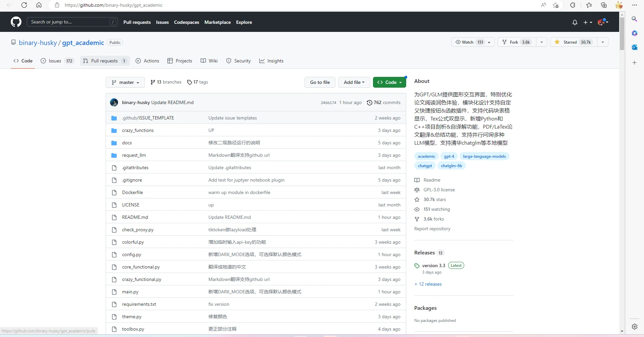Image resolution: width=644 pixels, height=337 pixels.
Task: Open Outlook icon in sidebar
Action: [634, 47]
